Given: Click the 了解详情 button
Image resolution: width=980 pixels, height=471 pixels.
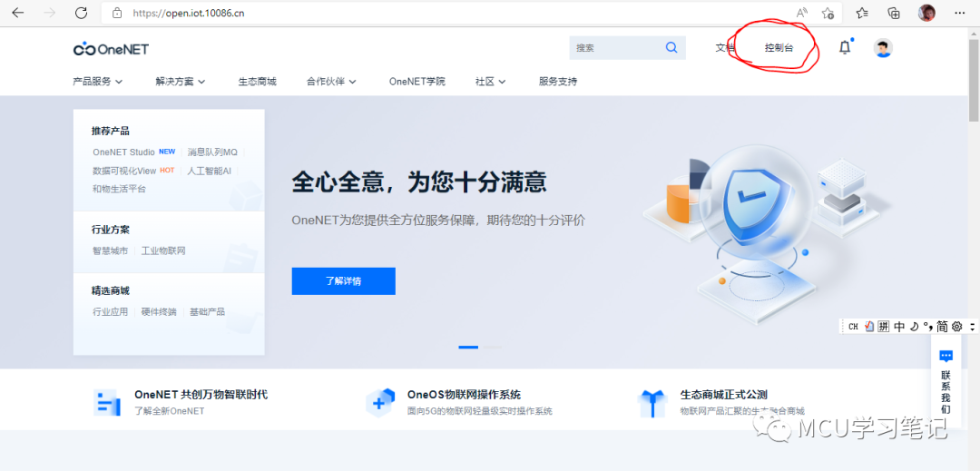Looking at the screenshot, I should [x=343, y=281].
